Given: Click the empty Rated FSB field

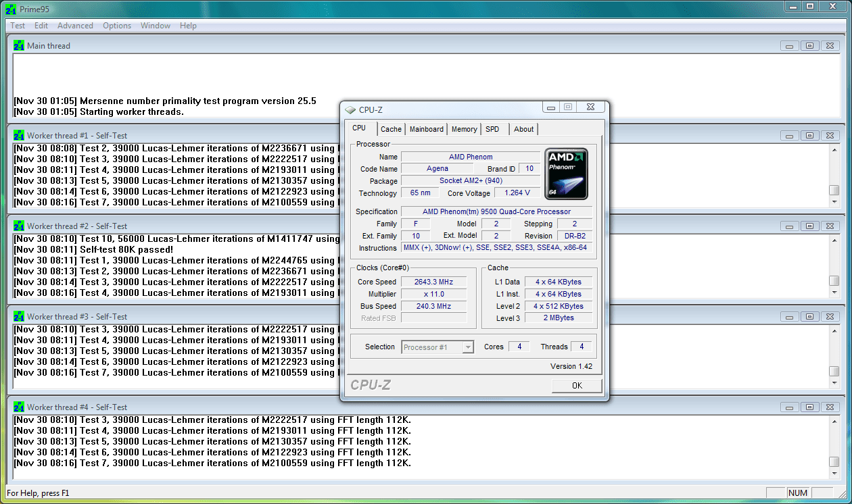Looking at the screenshot, I should [433, 318].
